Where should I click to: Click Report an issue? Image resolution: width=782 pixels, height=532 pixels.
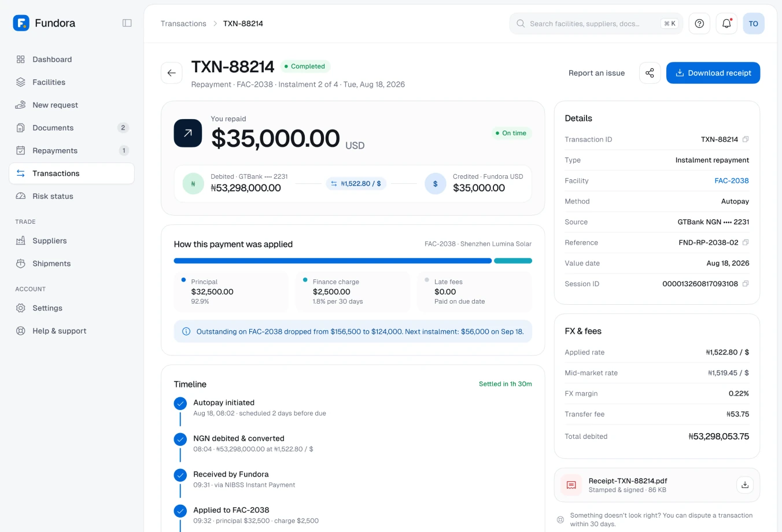596,73
